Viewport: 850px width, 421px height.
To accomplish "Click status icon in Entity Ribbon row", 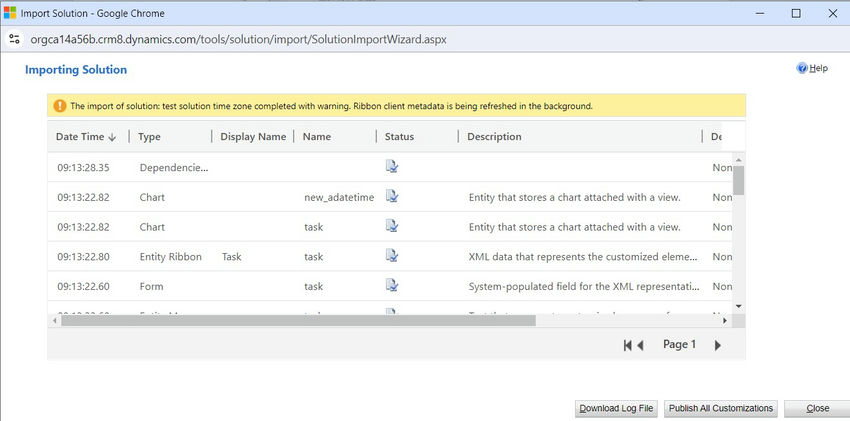I will coord(392,256).
